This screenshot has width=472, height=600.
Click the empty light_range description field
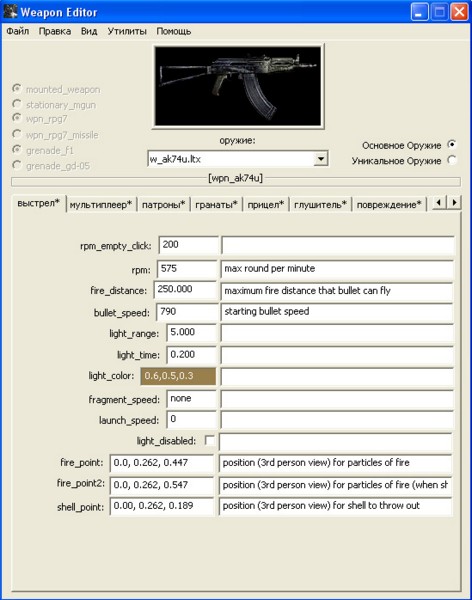tap(337, 333)
